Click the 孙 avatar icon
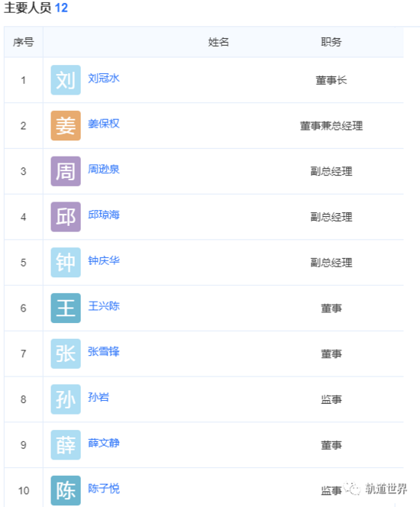 [x=66, y=399]
